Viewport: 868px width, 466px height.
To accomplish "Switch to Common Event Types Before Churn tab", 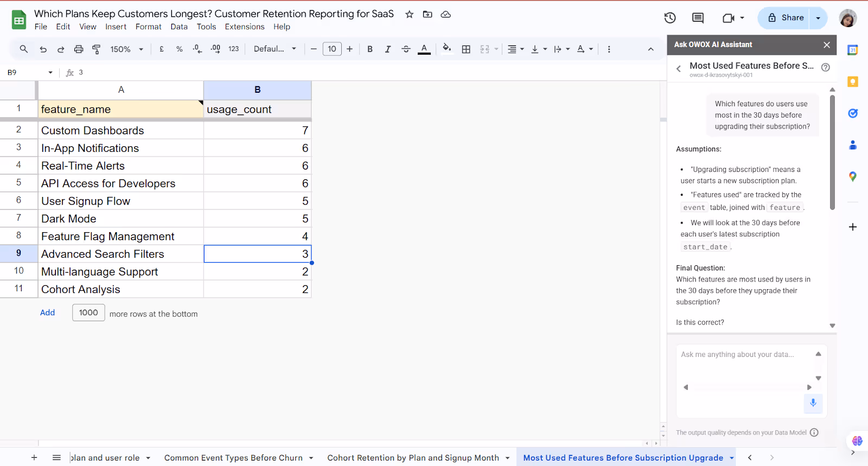I will pos(233,458).
